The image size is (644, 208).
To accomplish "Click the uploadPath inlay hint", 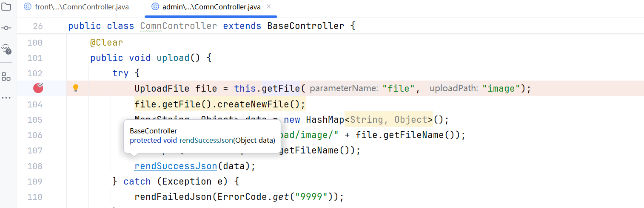I will [x=454, y=89].
